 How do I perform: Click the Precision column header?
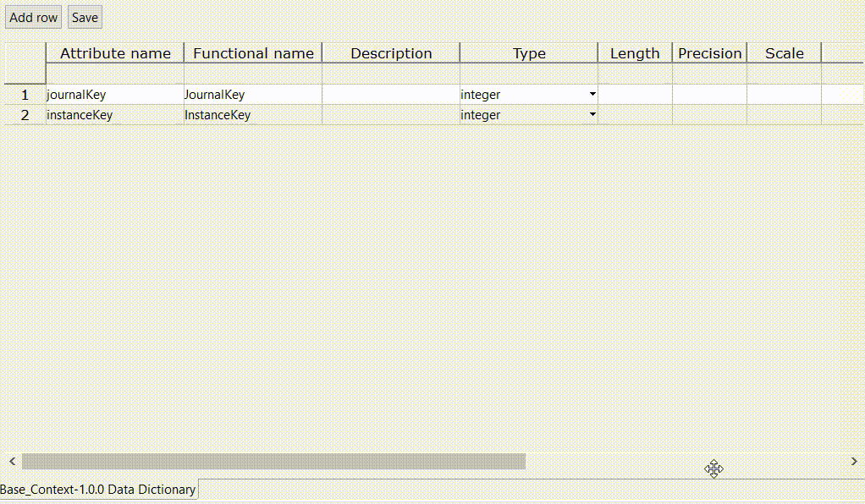point(709,53)
